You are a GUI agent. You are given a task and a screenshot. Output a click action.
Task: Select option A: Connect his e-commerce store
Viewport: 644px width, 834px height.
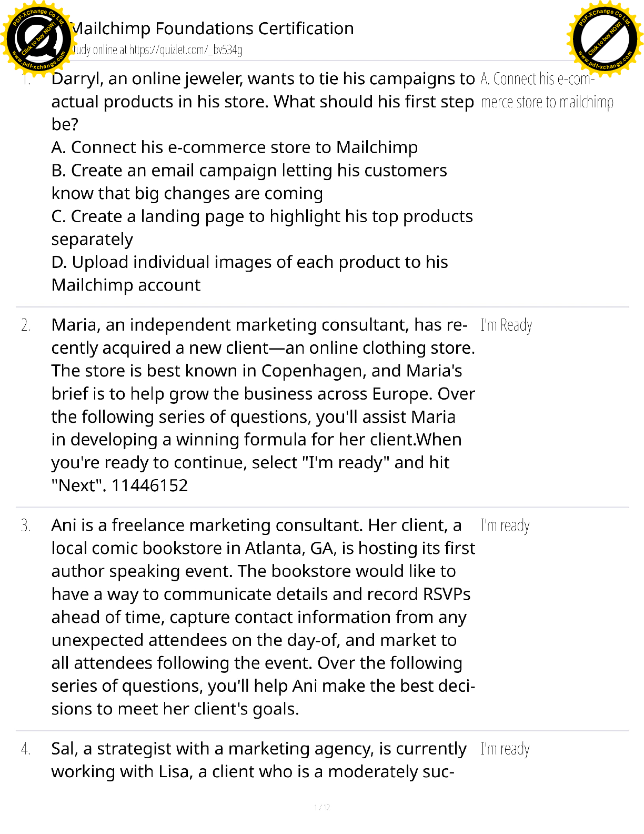(x=235, y=147)
